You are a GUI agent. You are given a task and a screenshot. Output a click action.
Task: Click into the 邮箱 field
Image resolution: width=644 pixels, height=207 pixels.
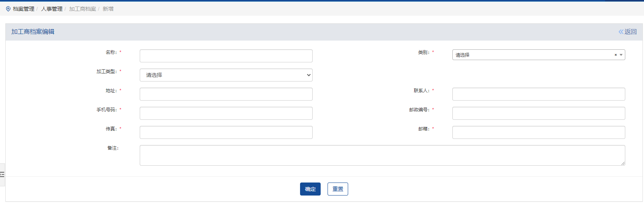click(x=538, y=132)
